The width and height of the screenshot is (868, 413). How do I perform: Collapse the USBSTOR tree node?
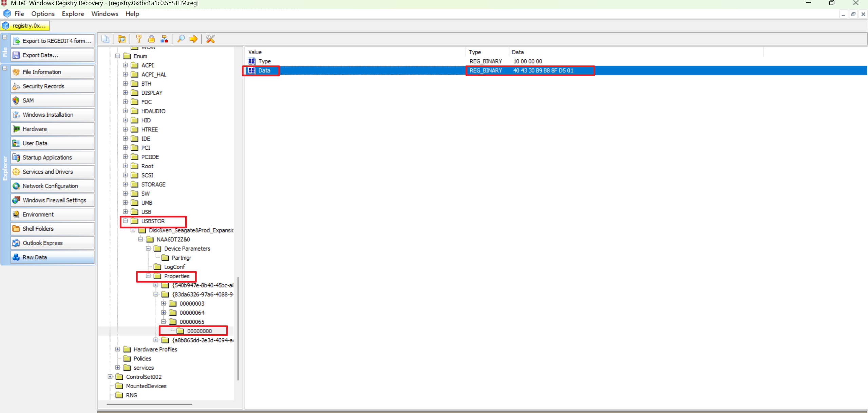tap(125, 221)
